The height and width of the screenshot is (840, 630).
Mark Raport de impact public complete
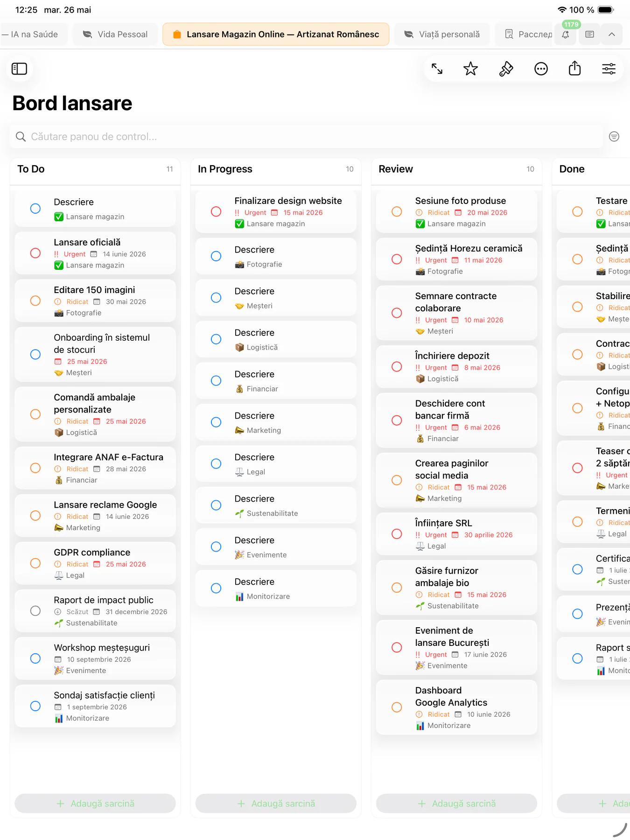35,610
